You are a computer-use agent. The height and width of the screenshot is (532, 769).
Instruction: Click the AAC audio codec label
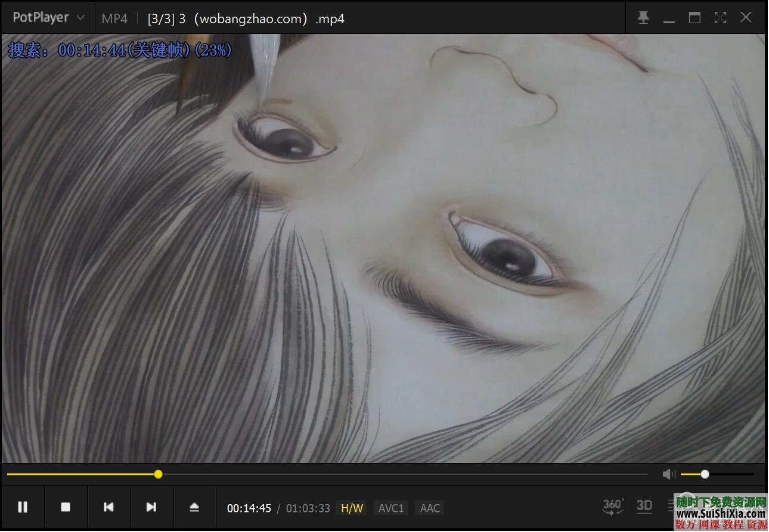(430, 508)
